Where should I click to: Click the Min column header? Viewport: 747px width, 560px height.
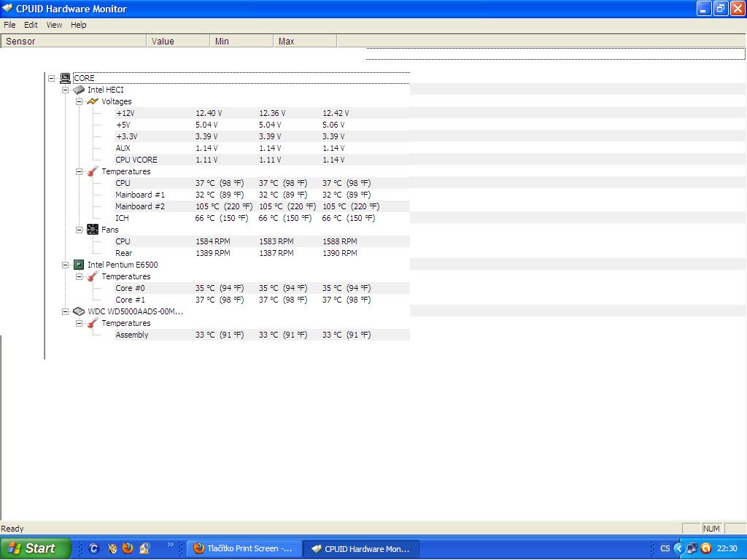coord(241,42)
